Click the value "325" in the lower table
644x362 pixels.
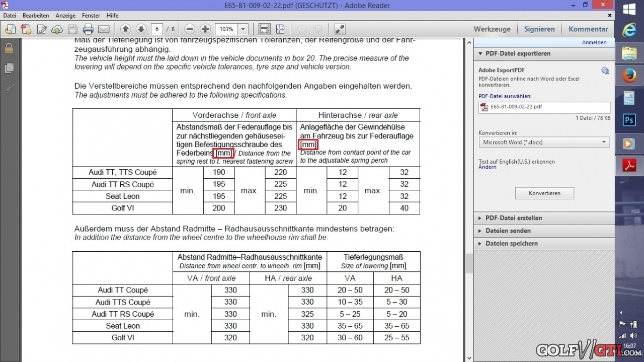[307, 314]
